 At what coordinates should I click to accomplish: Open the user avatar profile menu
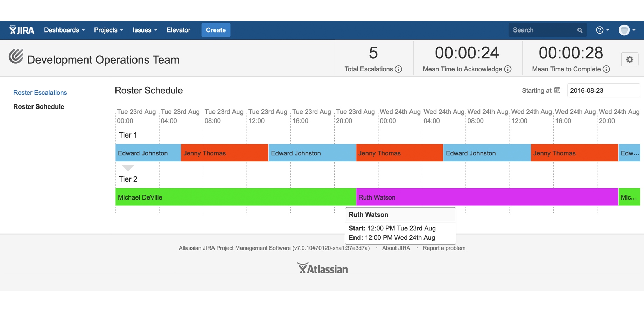(627, 30)
